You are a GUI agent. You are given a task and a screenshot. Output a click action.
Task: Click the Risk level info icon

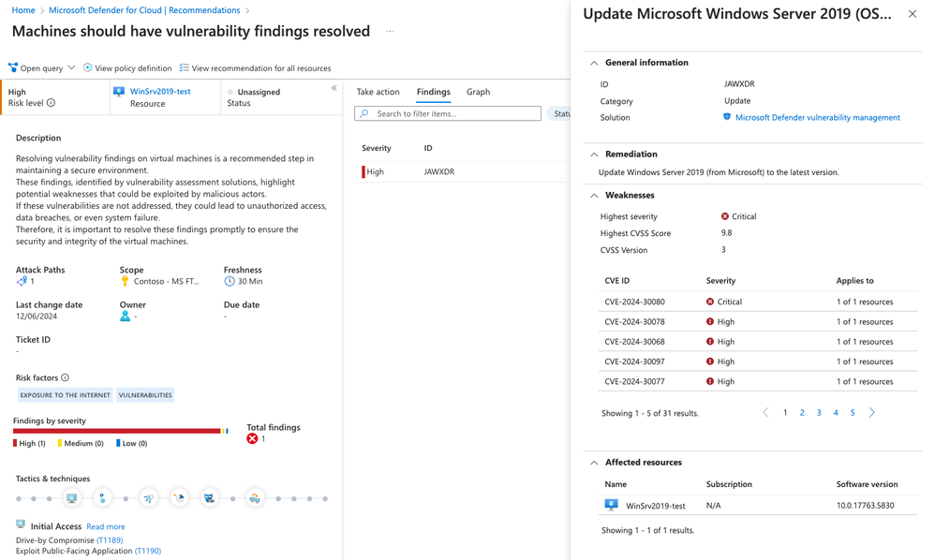[52, 103]
